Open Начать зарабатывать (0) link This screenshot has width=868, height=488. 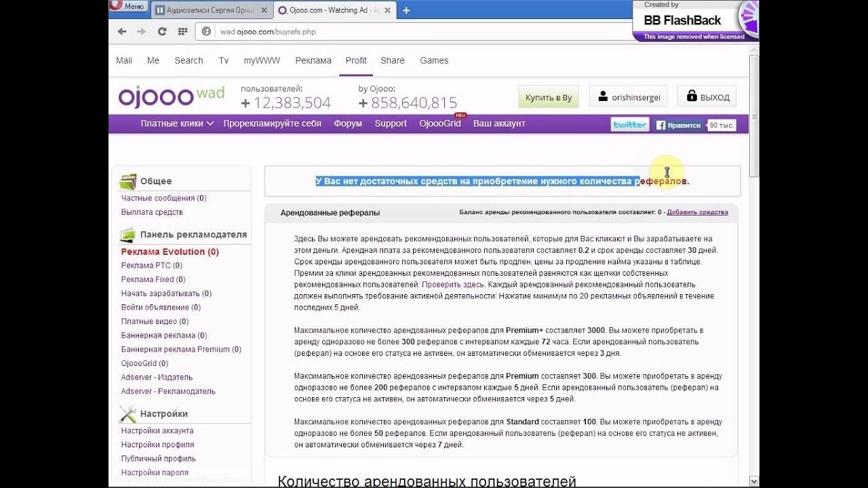pos(166,293)
